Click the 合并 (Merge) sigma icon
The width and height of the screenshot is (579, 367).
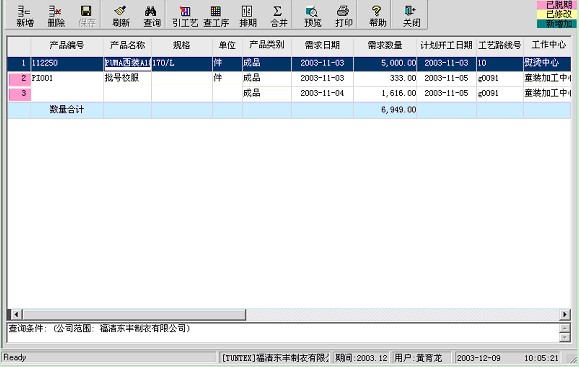(x=278, y=16)
